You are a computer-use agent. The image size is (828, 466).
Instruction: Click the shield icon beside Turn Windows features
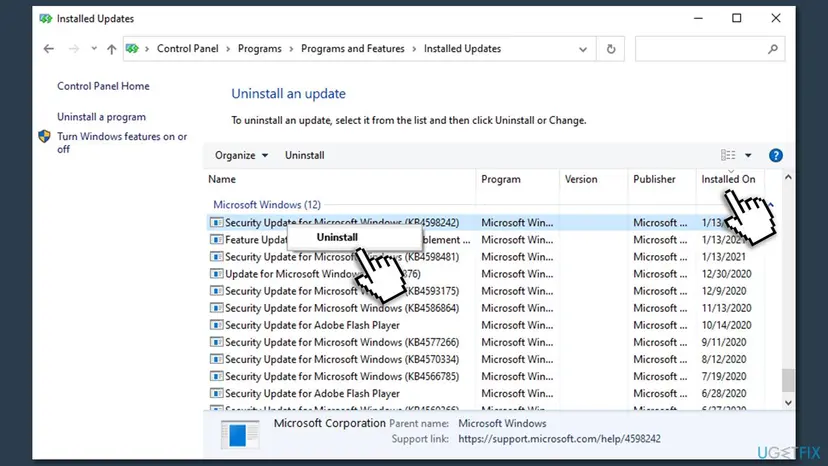(x=44, y=136)
